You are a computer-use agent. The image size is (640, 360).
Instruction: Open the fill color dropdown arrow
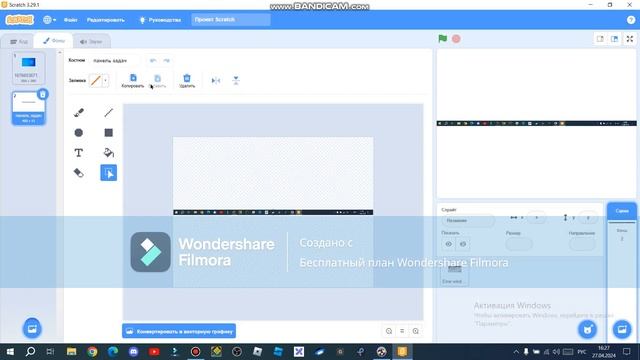point(106,80)
